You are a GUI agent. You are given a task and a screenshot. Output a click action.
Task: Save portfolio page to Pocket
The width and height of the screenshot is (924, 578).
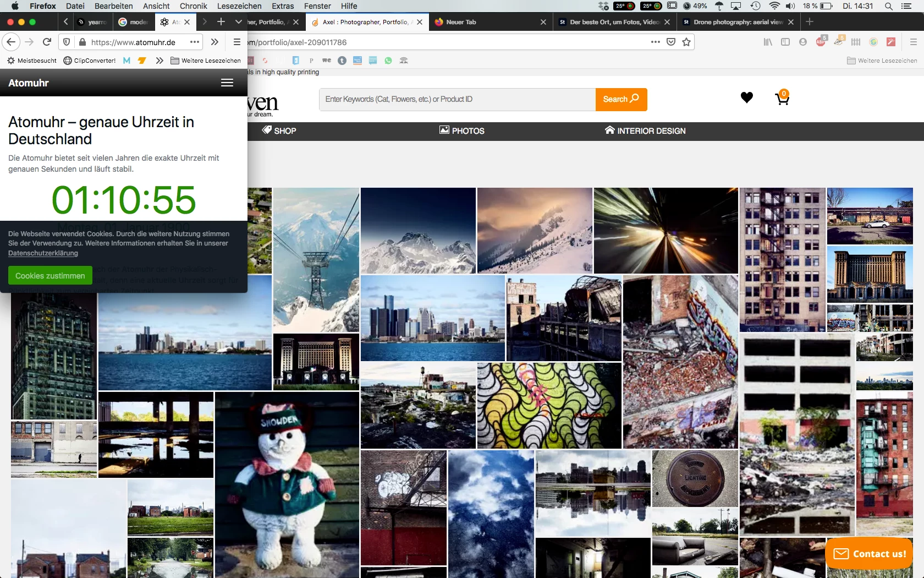(671, 42)
